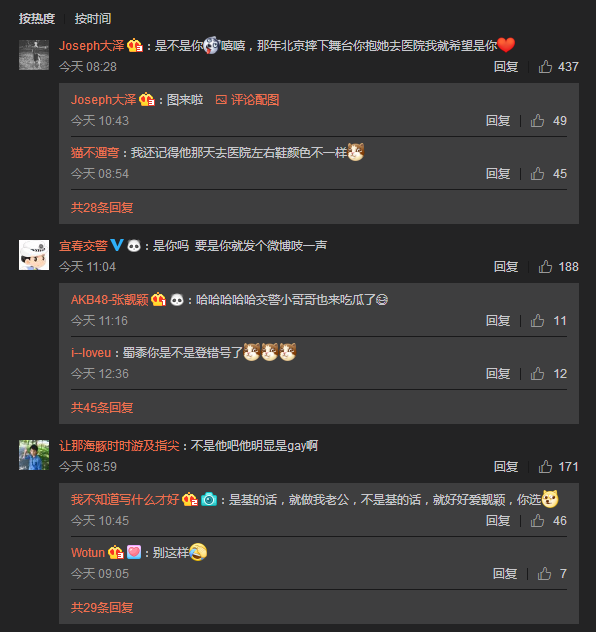Reply to AKB48-张靓颖's comment
The width and height of the screenshot is (596, 632).
click(x=498, y=320)
